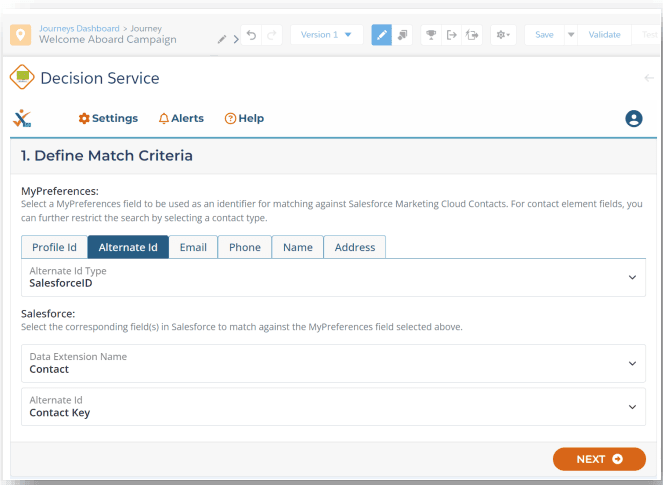Open the Alerts menu
The height and width of the screenshot is (485, 663).
click(x=181, y=118)
